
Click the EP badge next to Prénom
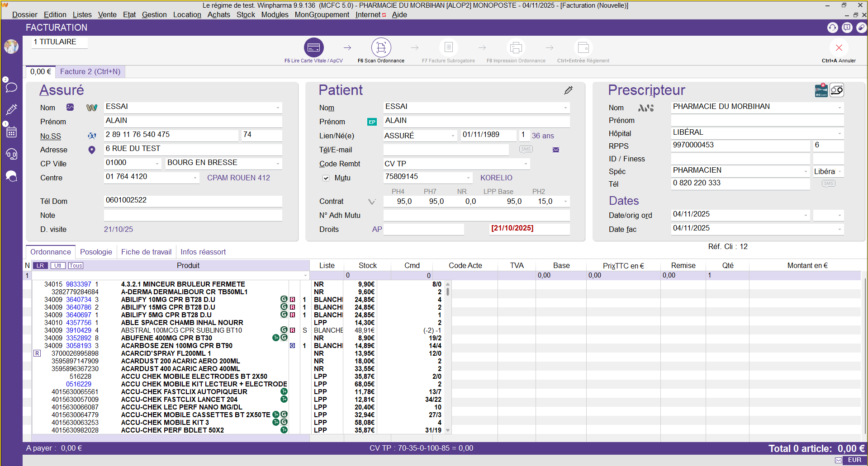tap(372, 122)
